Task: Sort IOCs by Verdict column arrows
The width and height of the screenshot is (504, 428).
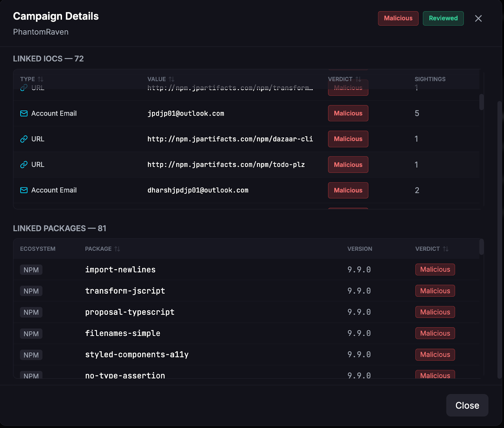Action: [x=358, y=79]
